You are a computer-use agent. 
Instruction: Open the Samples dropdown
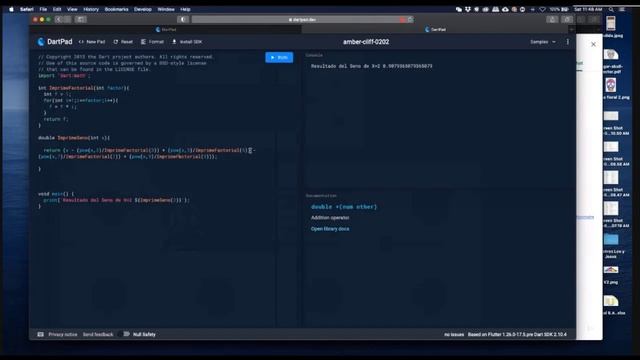pos(543,42)
